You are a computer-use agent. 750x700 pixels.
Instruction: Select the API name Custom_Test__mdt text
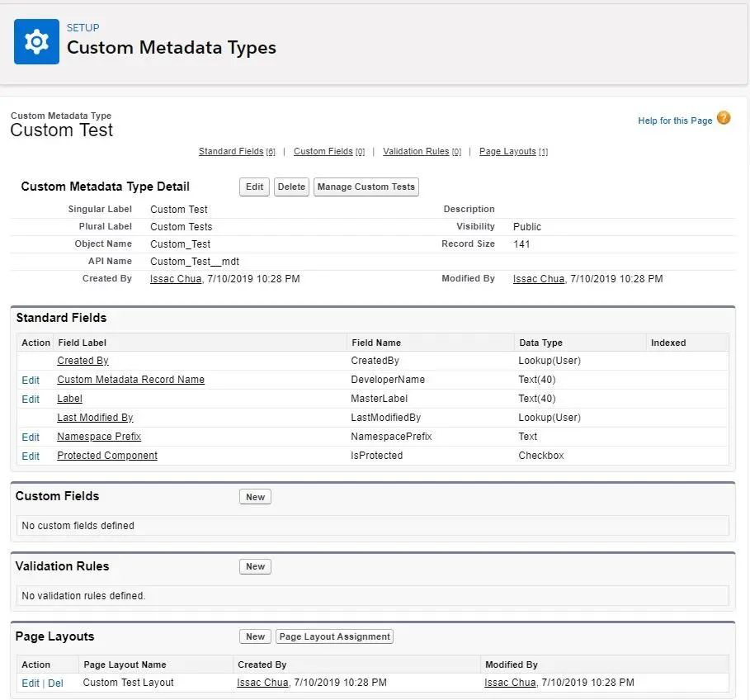coord(195,262)
